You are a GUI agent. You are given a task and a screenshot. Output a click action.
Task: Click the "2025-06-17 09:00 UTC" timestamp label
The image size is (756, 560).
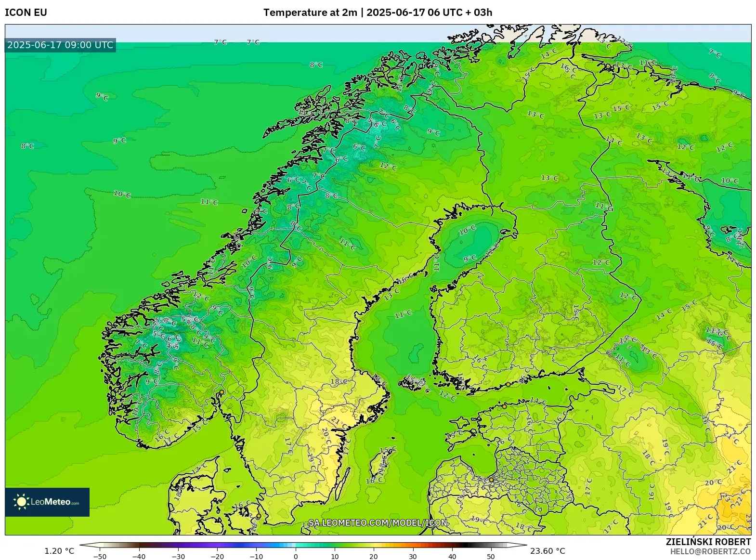pyautogui.click(x=60, y=45)
